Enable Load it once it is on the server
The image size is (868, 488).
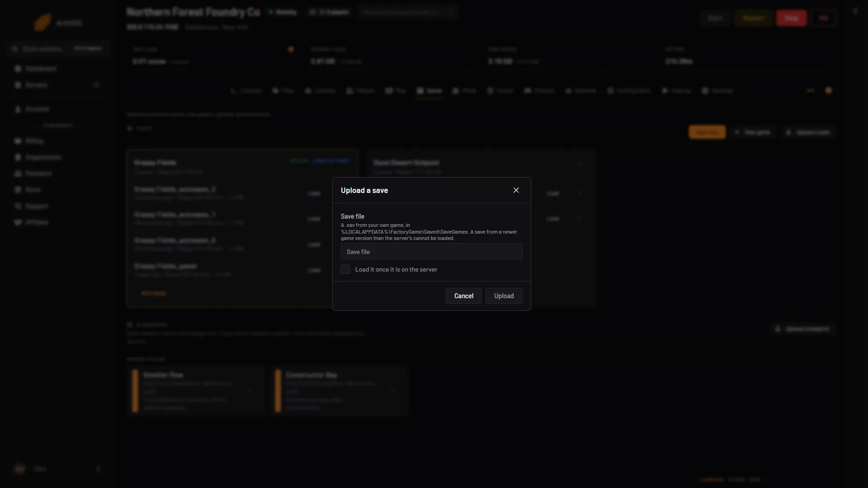pos(345,269)
